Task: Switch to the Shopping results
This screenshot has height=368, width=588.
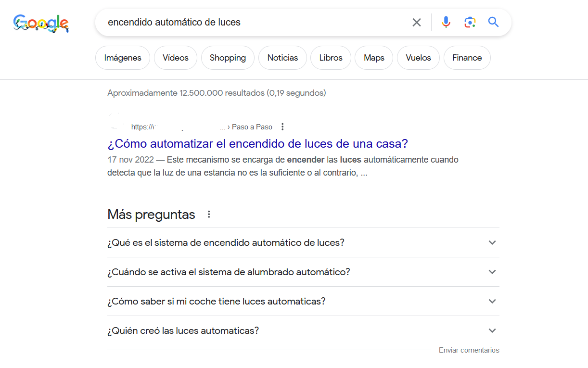Action: pyautogui.click(x=227, y=57)
